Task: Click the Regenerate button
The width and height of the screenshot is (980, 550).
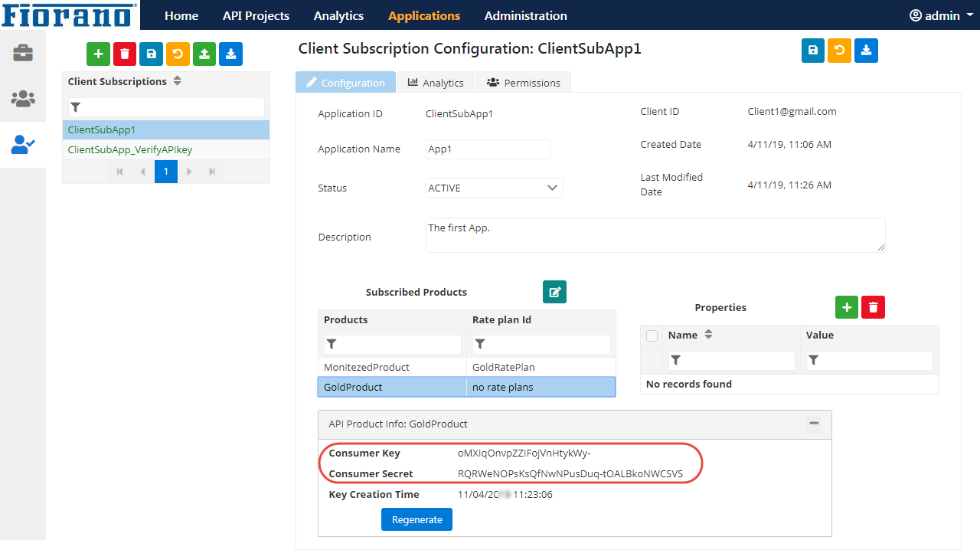Action: 416,519
